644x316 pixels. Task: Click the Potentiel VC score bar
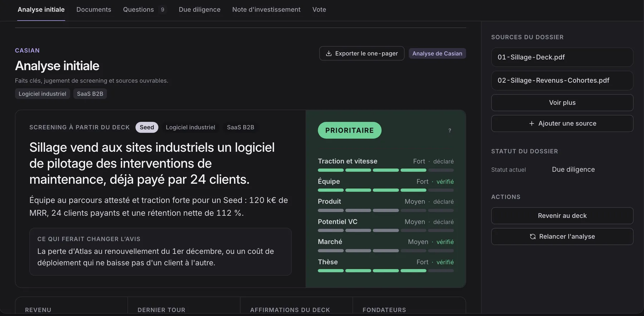point(386,230)
